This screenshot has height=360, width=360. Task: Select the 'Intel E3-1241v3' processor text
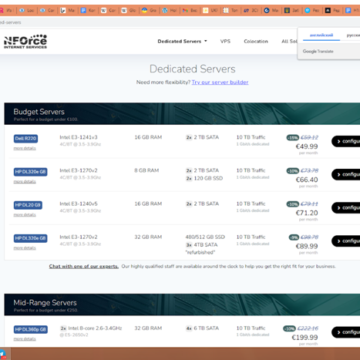pos(79,137)
